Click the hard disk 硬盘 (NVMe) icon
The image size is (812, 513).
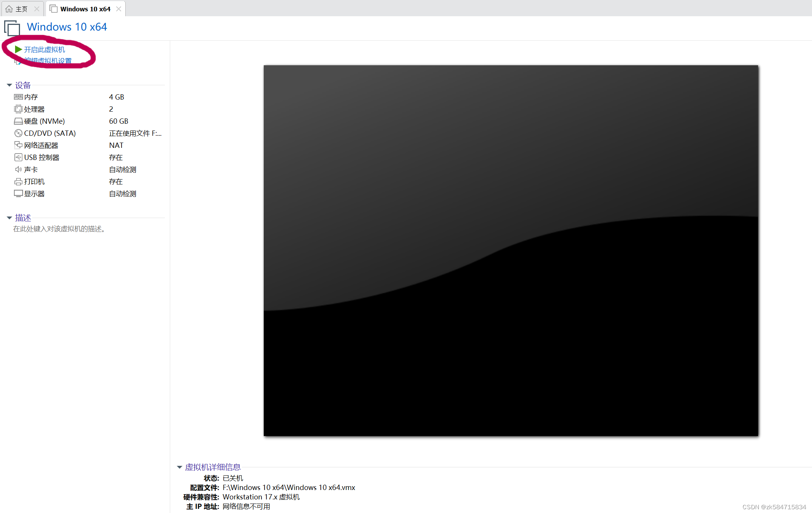(x=18, y=121)
